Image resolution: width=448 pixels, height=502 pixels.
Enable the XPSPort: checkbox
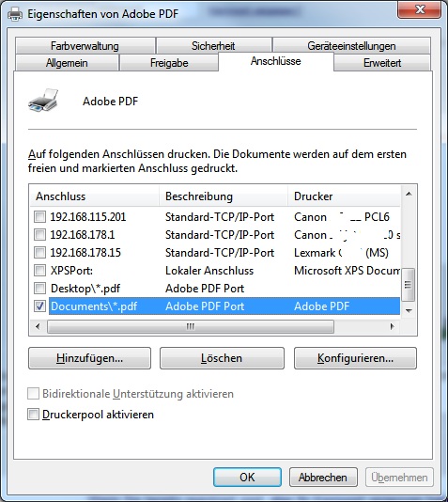[39, 271]
